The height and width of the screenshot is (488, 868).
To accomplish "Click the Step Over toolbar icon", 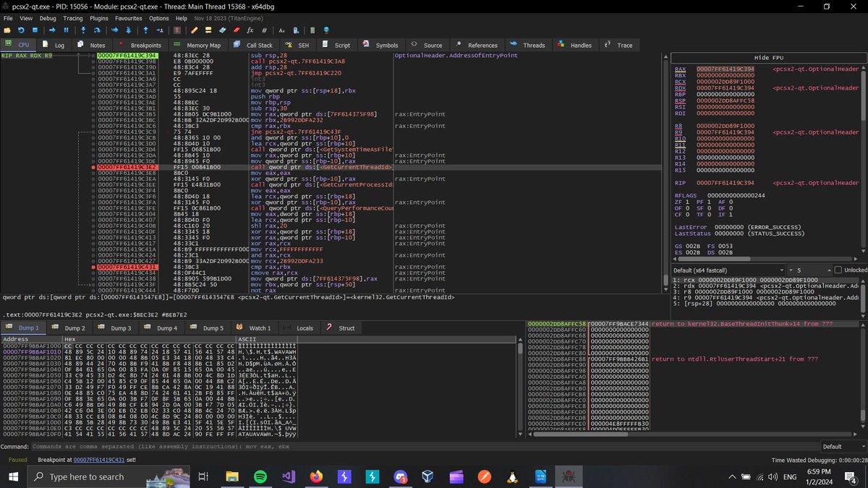I will 97,30.
